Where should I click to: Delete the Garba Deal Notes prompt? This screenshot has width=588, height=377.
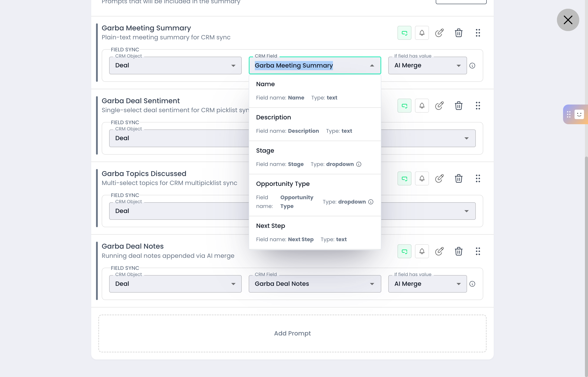[x=458, y=251]
